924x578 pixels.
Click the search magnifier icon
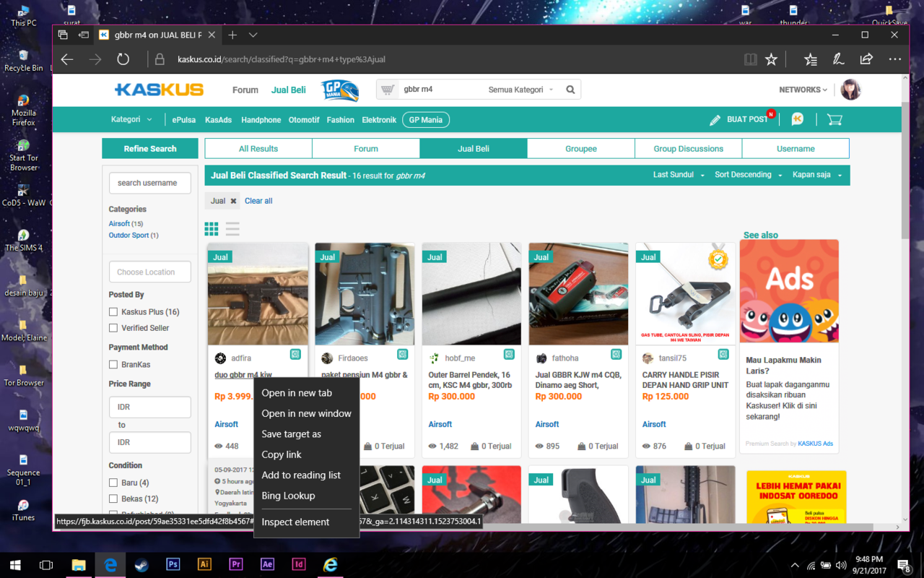[570, 90]
